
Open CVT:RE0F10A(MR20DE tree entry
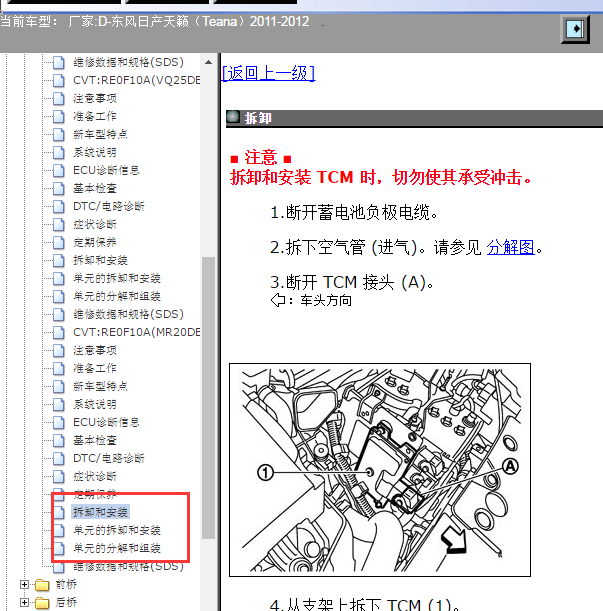136,332
